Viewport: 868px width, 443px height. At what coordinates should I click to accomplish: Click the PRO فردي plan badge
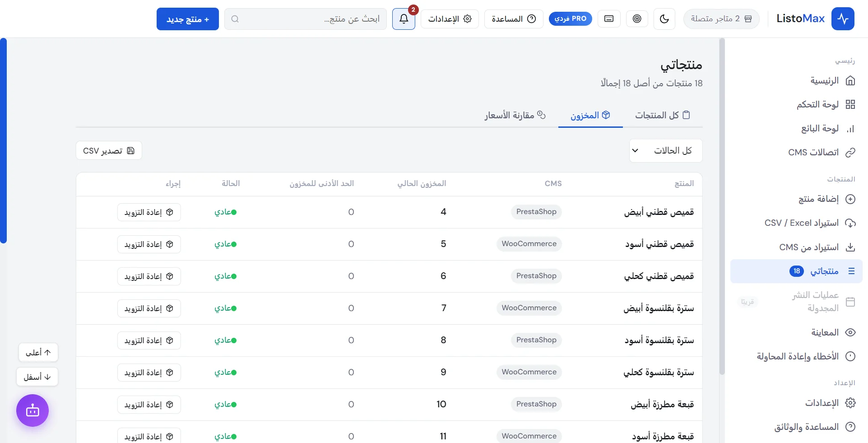coord(570,19)
